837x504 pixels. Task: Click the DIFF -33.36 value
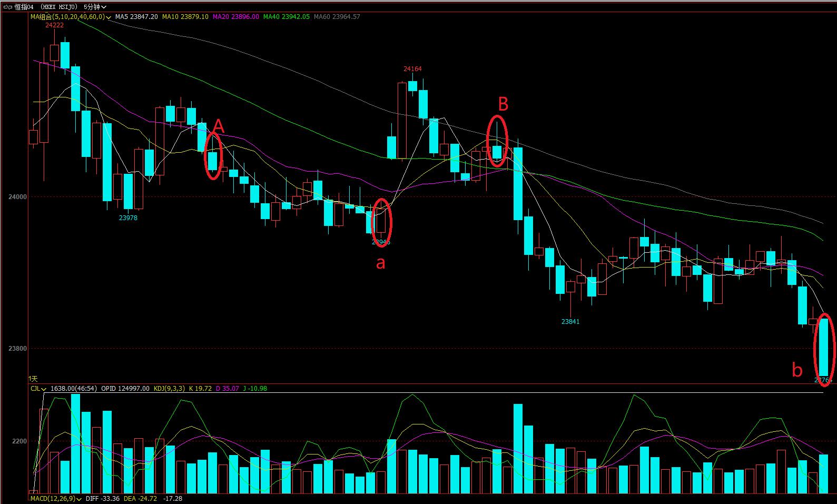coord(103,498)
